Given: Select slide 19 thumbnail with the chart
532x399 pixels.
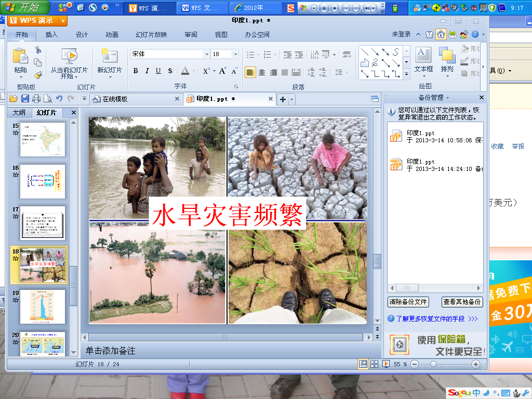Looking at the screenshot, I should click(42, 307).
